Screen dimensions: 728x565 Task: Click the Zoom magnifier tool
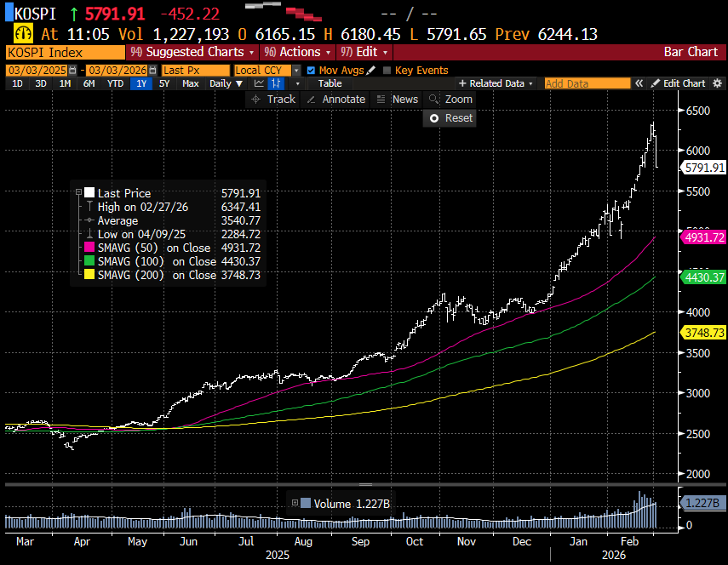pyautogui.click(x=451, y=100)
